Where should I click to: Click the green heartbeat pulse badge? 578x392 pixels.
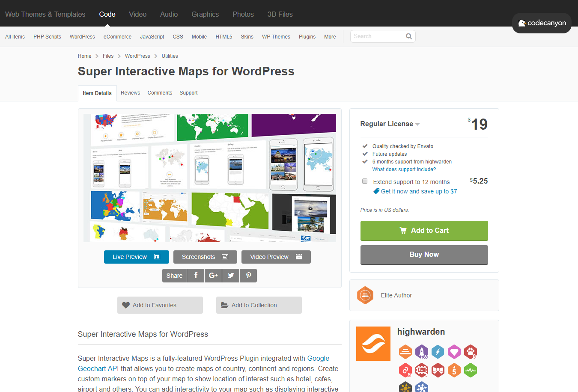pos(471,370)
